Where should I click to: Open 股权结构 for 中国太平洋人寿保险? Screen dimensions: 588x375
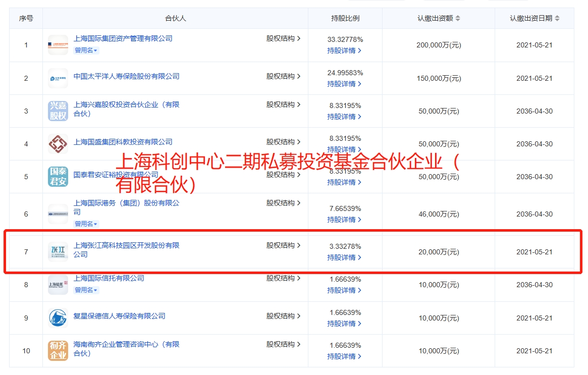284,76
